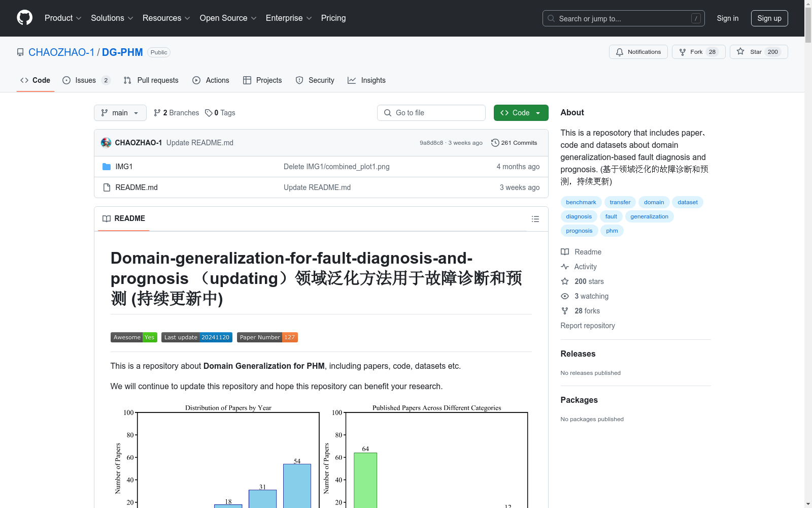Open the Insights tab
Screen dimensions: 812x508
366,80
